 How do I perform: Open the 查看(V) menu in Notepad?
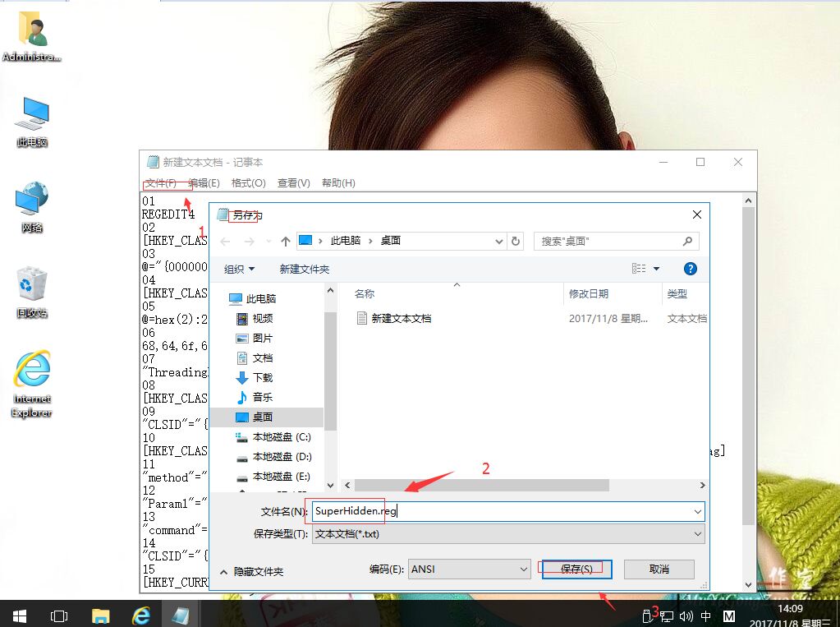292,182
